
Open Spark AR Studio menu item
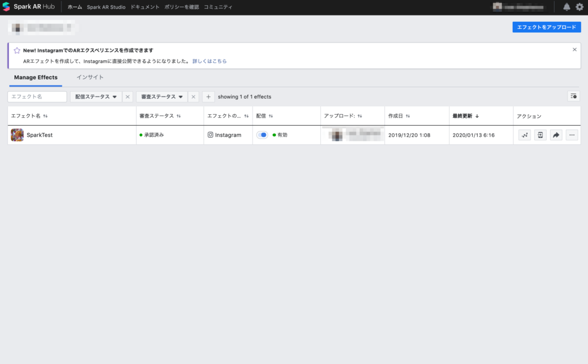point(106,7)
